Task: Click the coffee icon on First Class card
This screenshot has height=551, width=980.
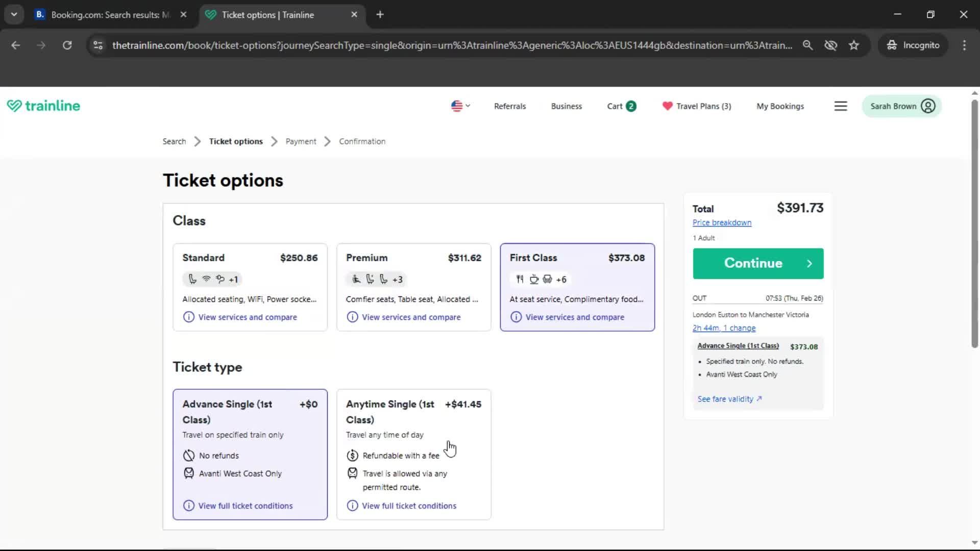Action: 534,279
